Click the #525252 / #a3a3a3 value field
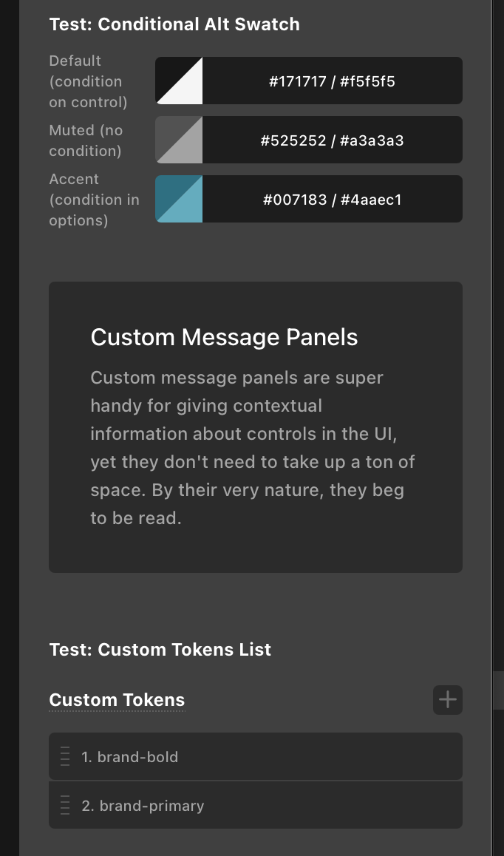This screenshot has height=856, width=504. click(332, 140)
